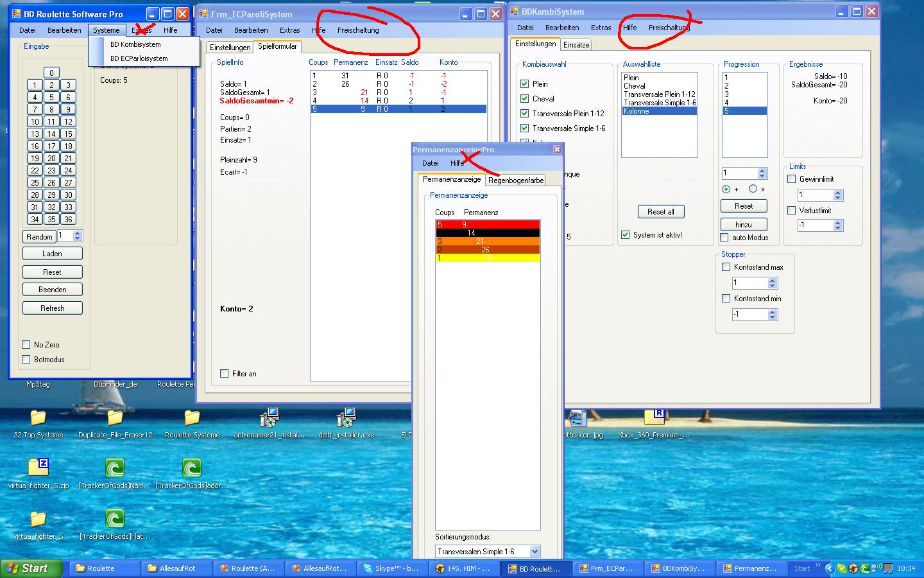The image size is (924, 578).
Task: Activate the Permanenz taskbar button
Action: point(751,568)
